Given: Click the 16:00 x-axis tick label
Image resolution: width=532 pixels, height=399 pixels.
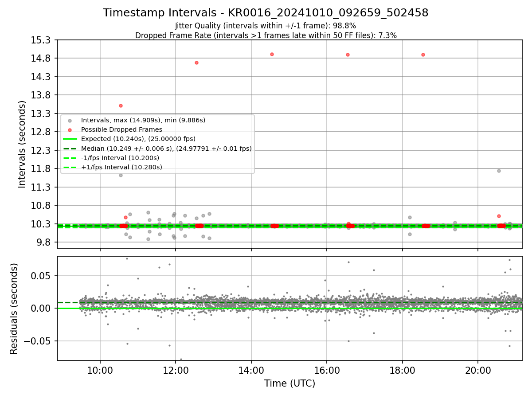Looking at the screenshot, I should pyautogui.click(x=327, y=370).
